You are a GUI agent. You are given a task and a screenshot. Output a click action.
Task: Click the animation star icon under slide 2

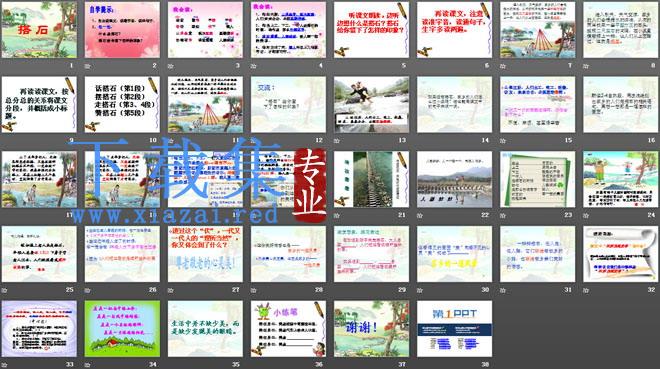pyautogui.click(x=88, y=66)
